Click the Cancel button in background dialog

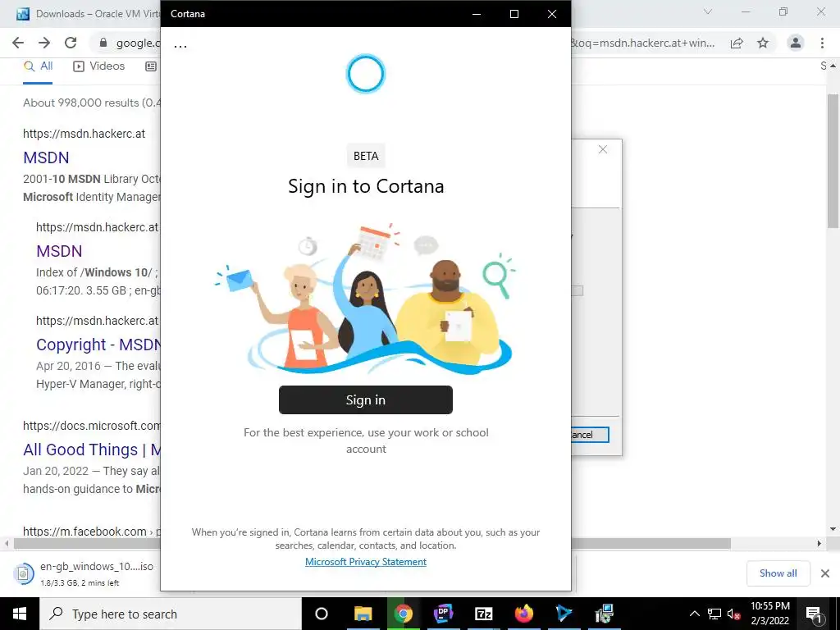pos(589,435)
